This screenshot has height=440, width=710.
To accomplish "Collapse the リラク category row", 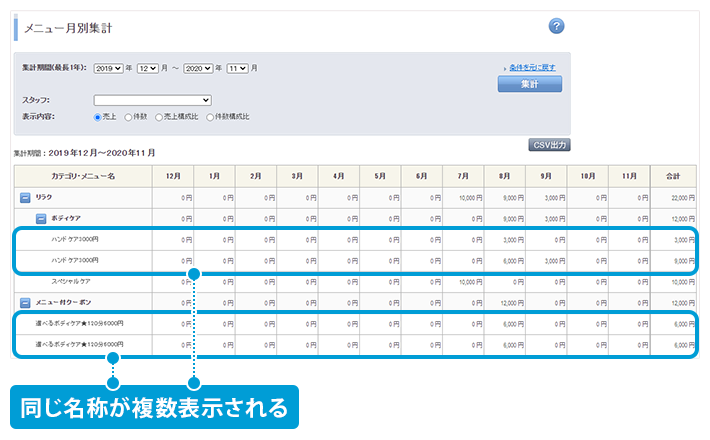I will 25,199.
